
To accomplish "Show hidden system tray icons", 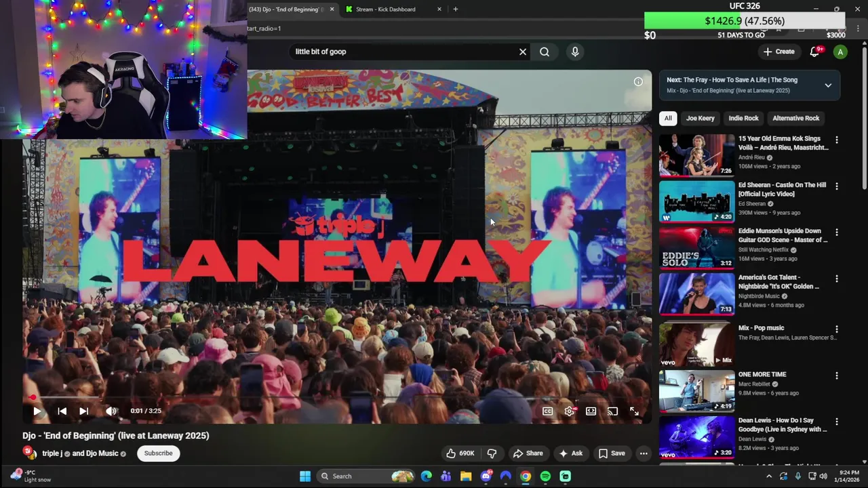I will coord(769,476).
